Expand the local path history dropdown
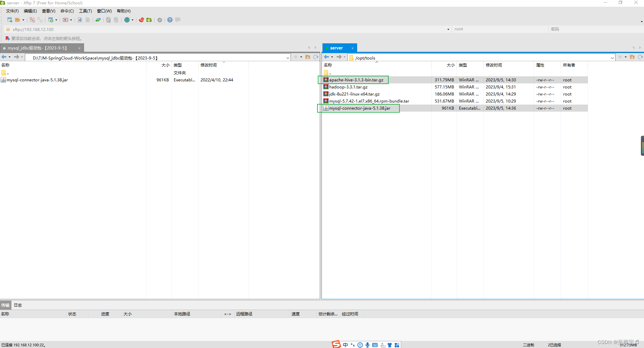The image size is (644, 348). click(288, 58)
